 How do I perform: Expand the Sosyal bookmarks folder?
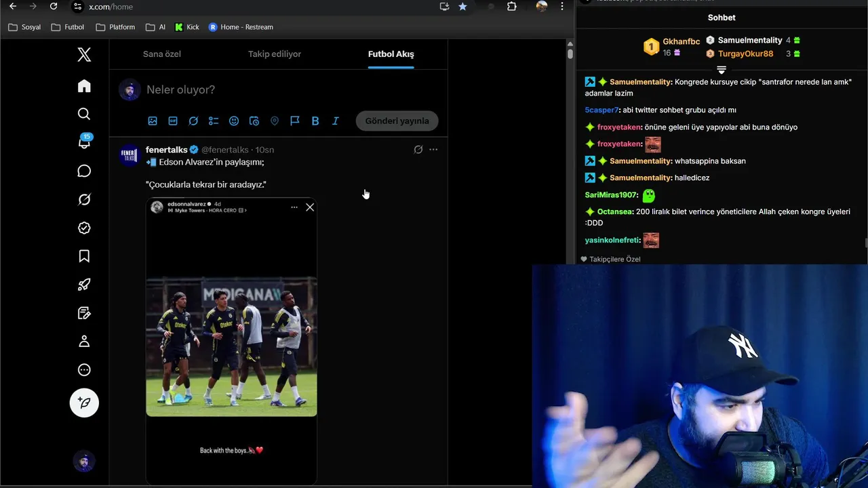click(24, 27)
